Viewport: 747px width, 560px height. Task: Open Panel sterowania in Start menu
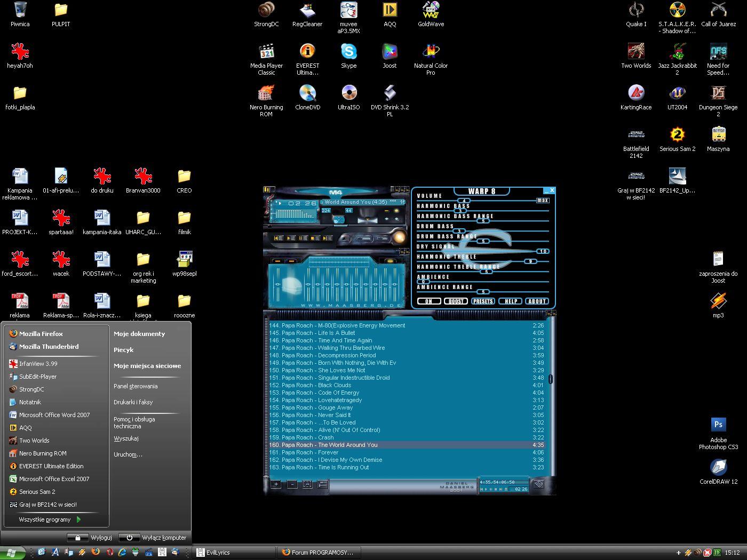pyautogui.click(x=136, y=386)
